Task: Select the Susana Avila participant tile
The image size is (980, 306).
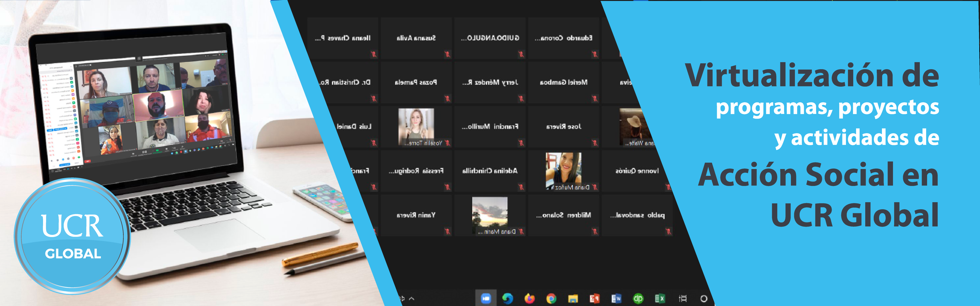Action: click(x=416, y=38)
